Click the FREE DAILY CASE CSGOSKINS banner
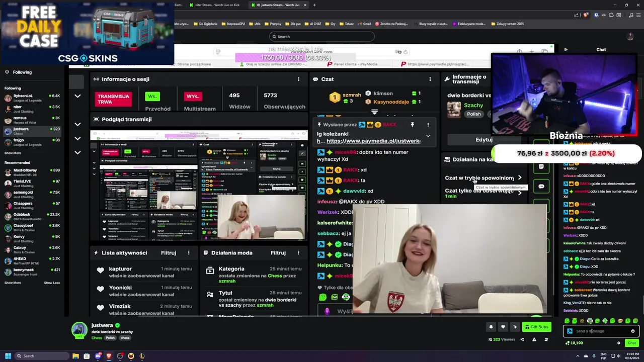 point(87,33)
